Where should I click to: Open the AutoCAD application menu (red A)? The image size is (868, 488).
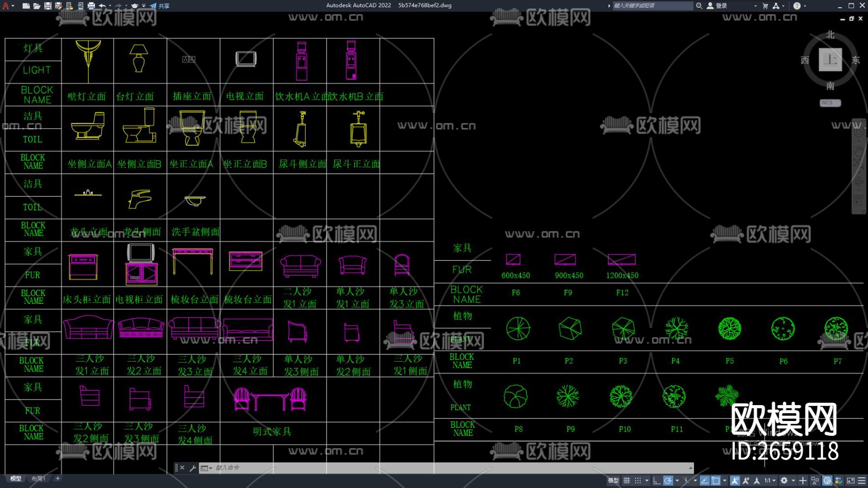[x=6, y=6]
